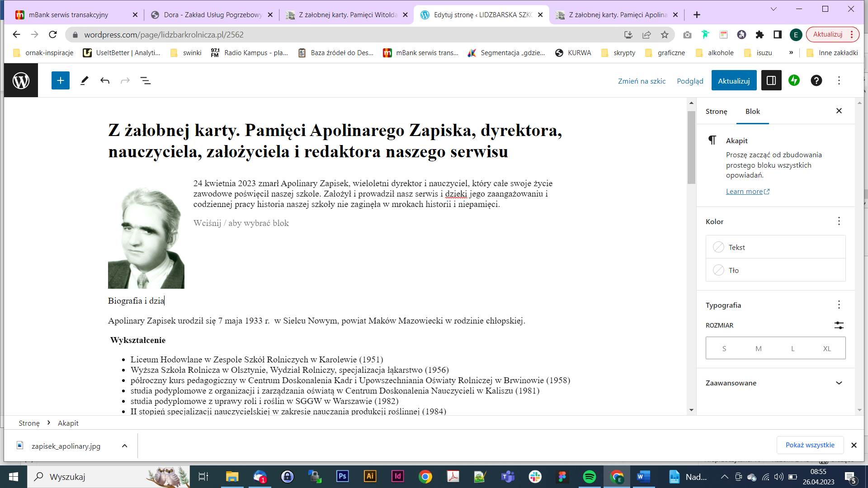Select the M font size option

coord(758,348)
